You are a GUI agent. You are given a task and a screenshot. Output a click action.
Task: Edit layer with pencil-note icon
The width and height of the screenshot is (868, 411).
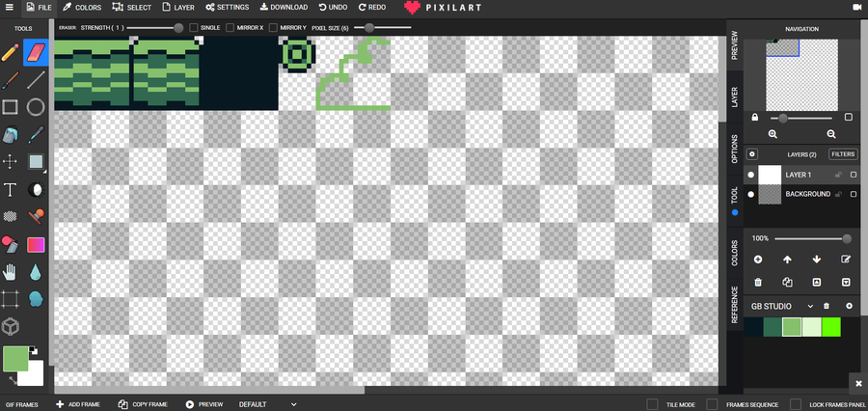[x=846, y=260]
